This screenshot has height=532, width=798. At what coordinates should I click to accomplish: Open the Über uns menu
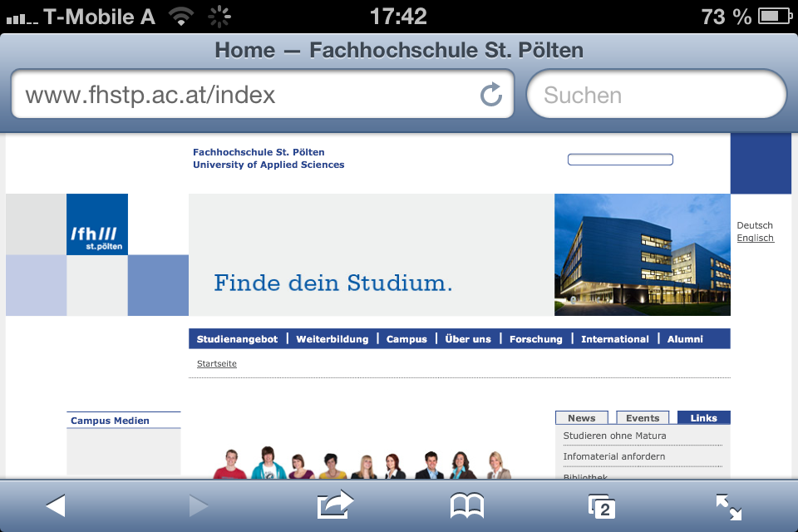[x=468, y=339]
